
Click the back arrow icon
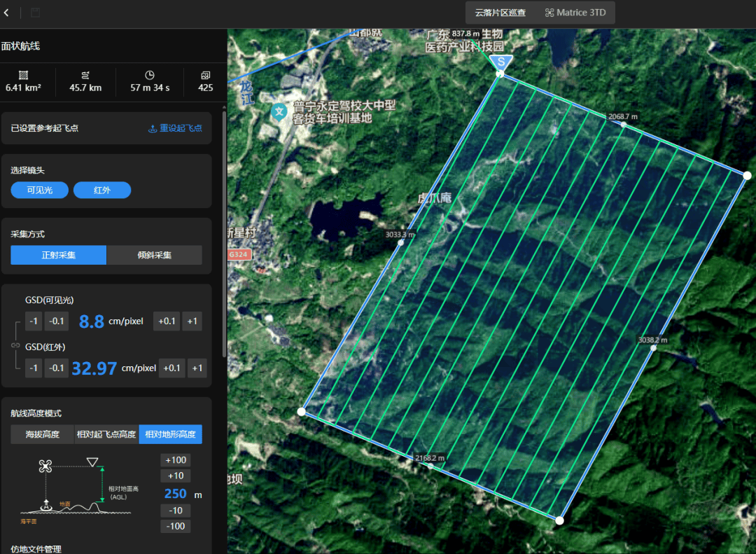(x=7, y=13)
